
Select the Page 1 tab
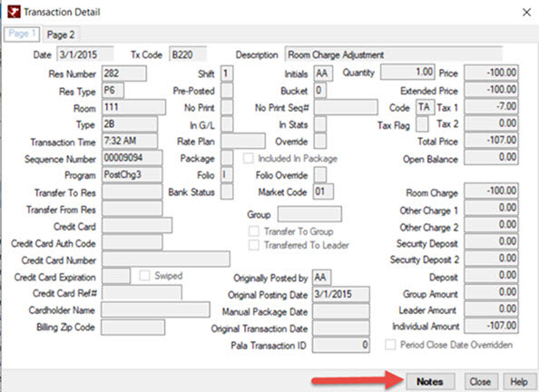[22, 34]
